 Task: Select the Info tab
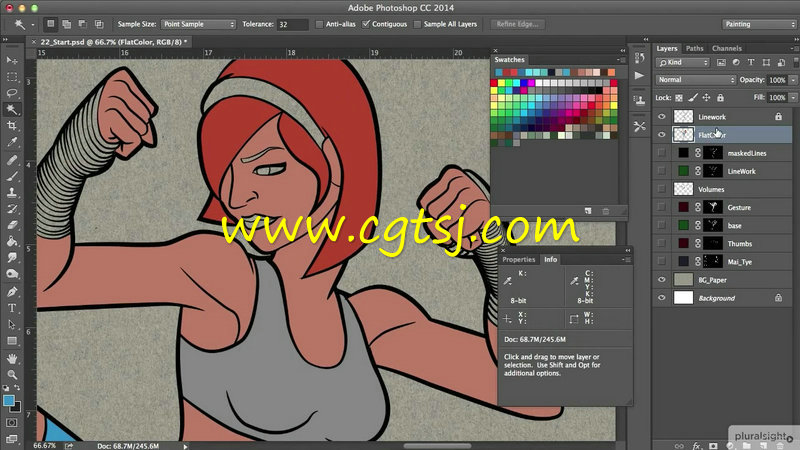pos(551,259)
